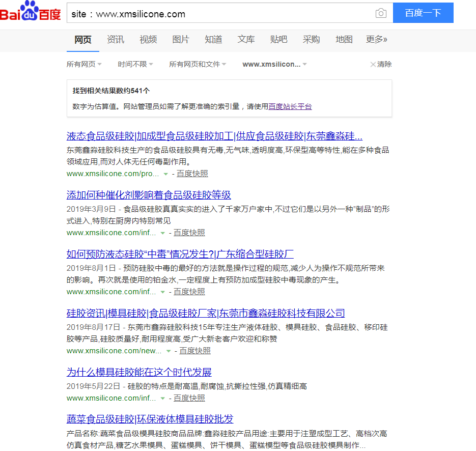Open result 为什么模具硅胶能在这个时代发展
Image resolution: width=476 pixels, height=451 pixels.
pyautogui.click(x=139, y=372)
